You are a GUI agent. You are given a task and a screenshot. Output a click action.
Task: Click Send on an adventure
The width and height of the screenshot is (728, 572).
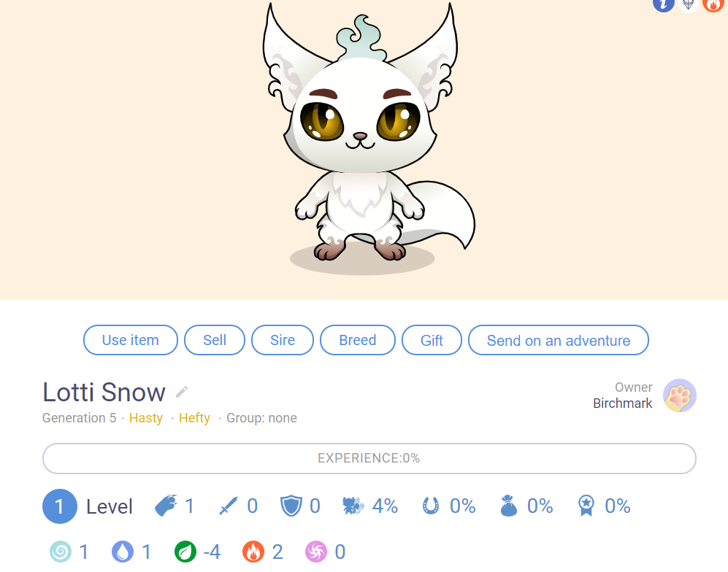click(558, 340)
